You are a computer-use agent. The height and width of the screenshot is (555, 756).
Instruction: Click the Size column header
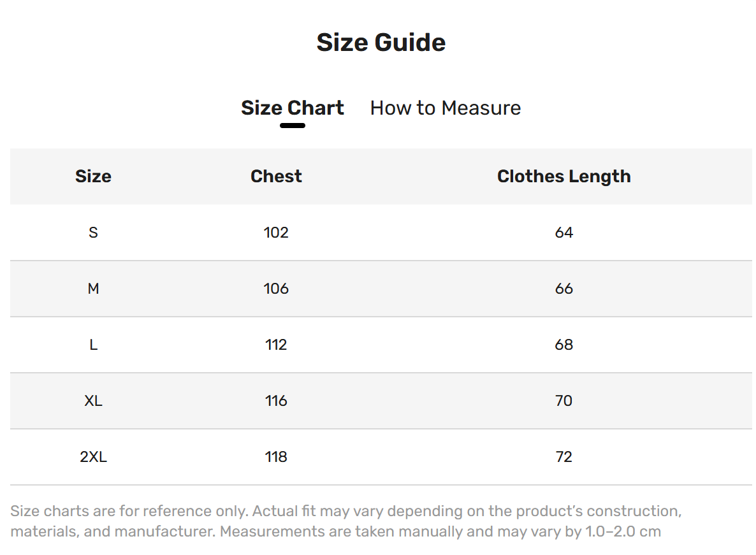(x=93, y=177)
